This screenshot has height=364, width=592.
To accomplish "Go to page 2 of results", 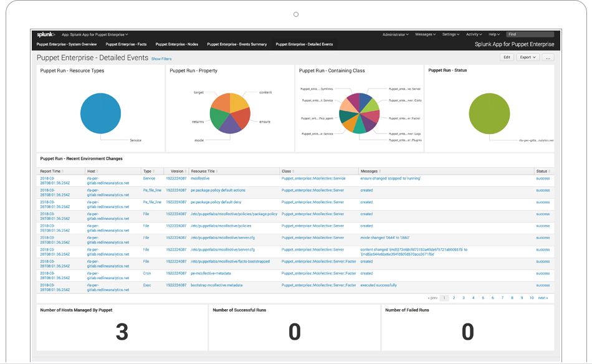I will (454, 298).
